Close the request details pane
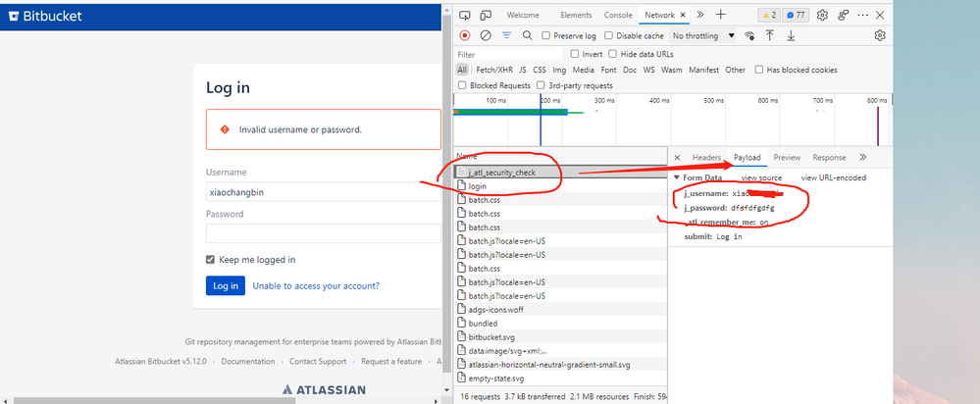The height and width of the screenshot is (404, 980). click(677, 157)
